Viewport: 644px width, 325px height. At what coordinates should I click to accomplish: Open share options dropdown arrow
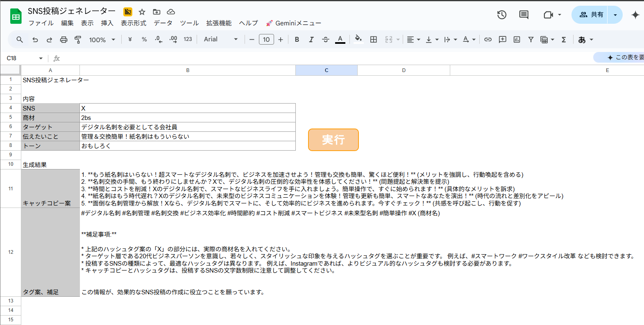pos(615,15)
